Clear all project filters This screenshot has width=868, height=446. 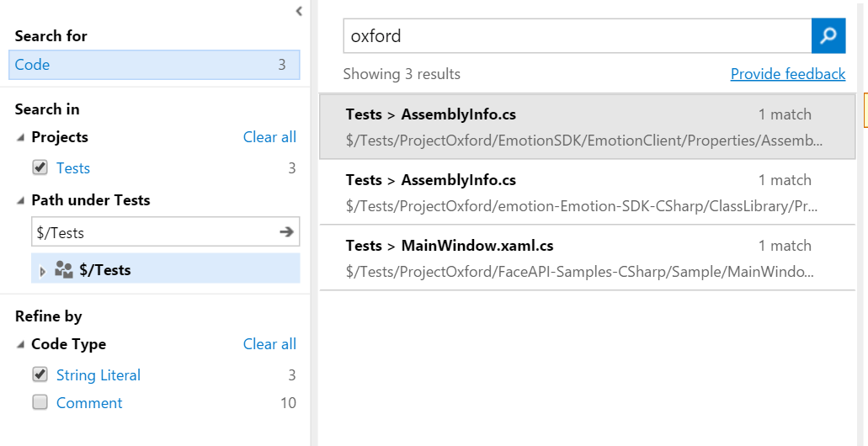pos(269,137)
